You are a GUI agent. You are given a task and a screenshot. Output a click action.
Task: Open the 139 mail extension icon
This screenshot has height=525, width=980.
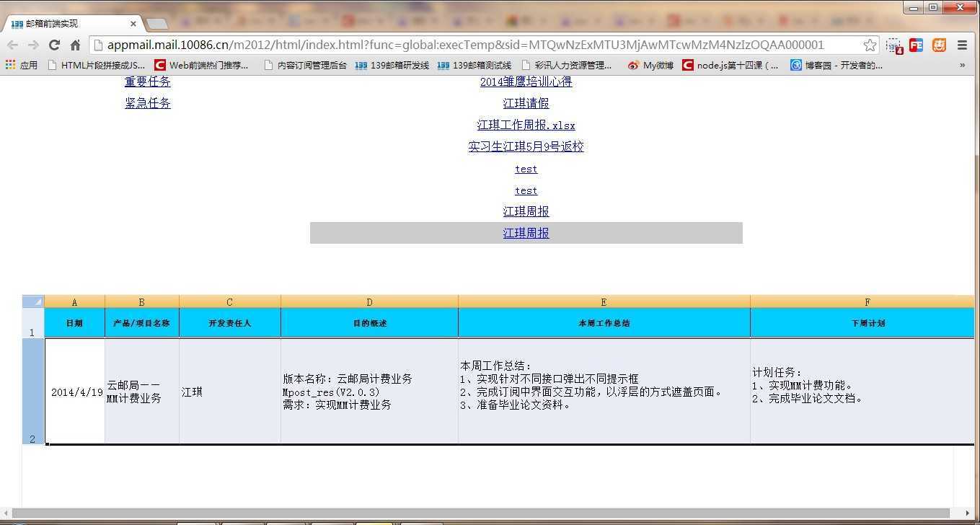click(894, 45)
